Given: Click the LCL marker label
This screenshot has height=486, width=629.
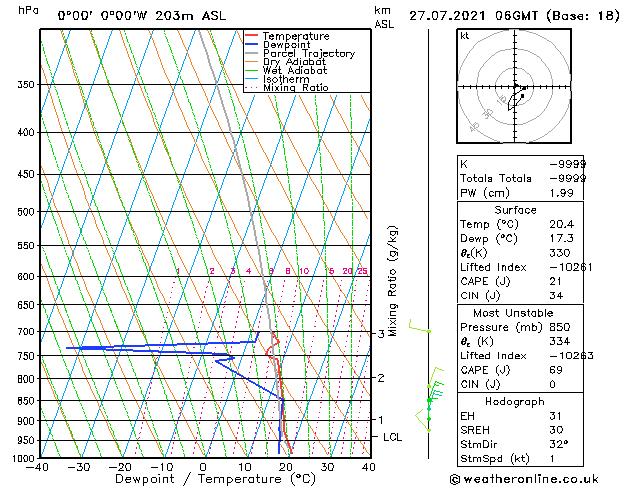Looking at the screenshot, I should pos(392,437).
